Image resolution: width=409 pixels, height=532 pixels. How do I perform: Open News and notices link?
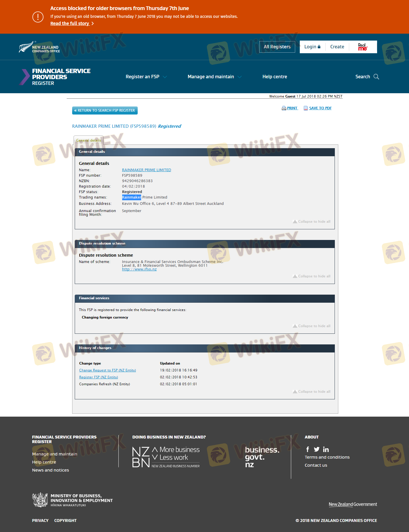point(51,470)
